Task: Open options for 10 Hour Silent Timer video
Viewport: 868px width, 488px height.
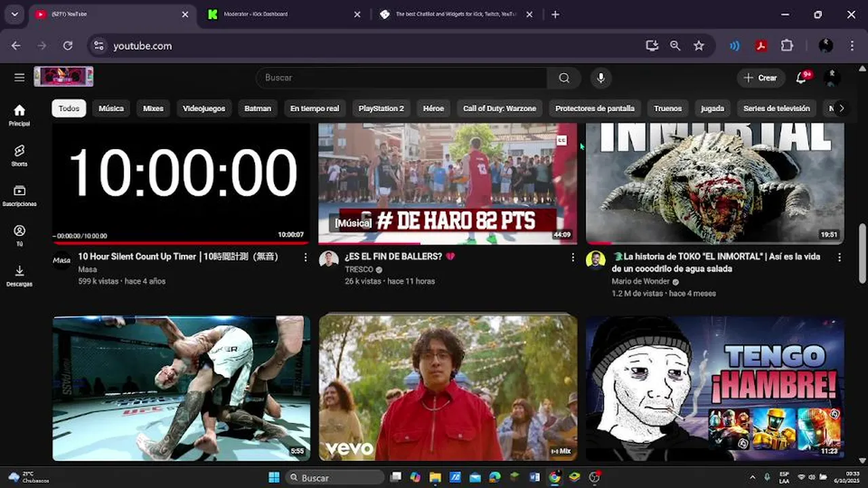Action: [x=306, y=258]
